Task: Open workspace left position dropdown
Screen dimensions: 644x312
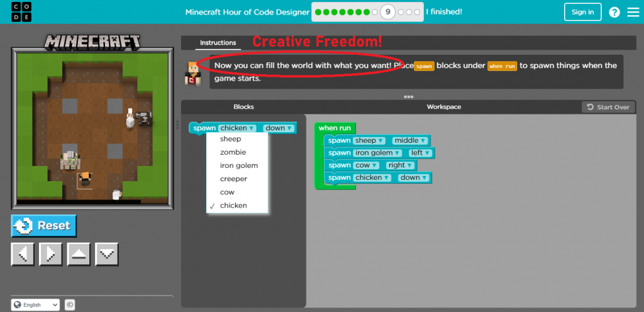Action: [x=421, y=153]
